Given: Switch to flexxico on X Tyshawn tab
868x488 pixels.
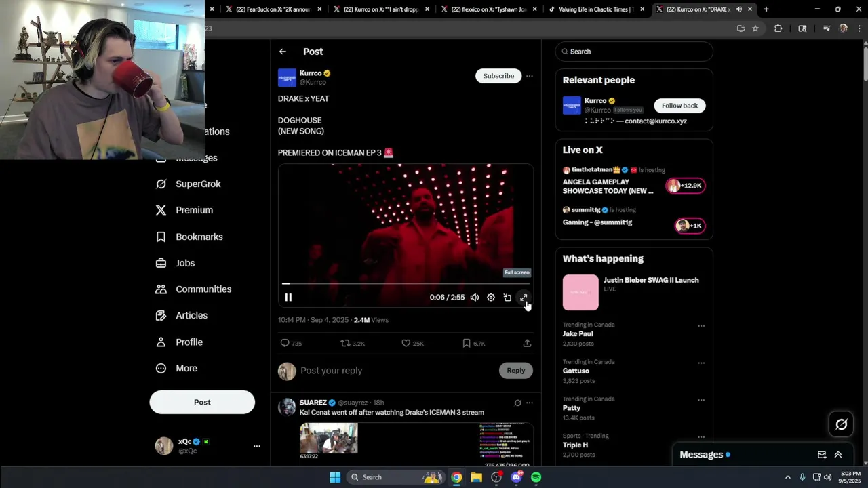Looking at the screenshot, I should point(488,9).
